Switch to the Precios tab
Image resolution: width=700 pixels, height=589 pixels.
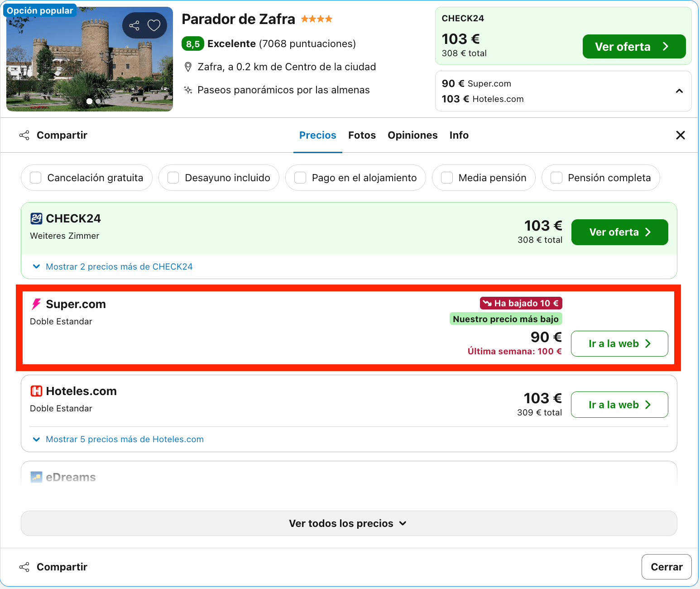point(318,135)
